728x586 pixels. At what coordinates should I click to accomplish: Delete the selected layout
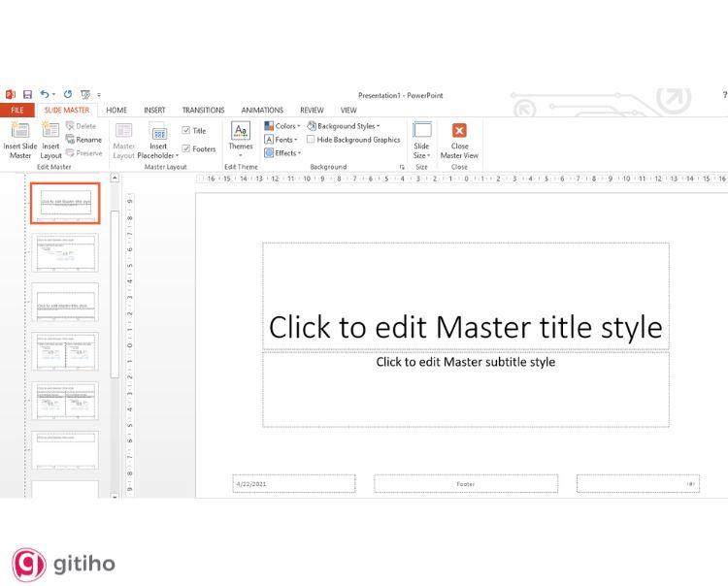point(81,126)
